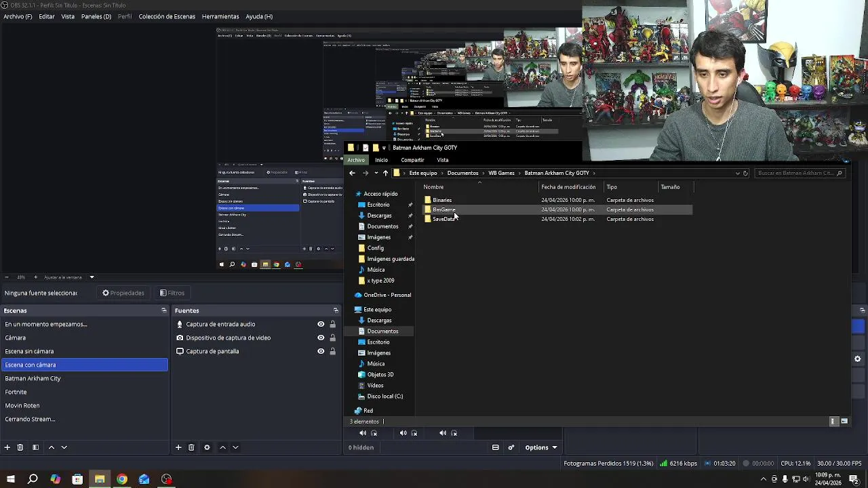Open source properties gear in Fuentes toolbar
The width and height of the screenshot is (868, 488).
click(207, 447)
